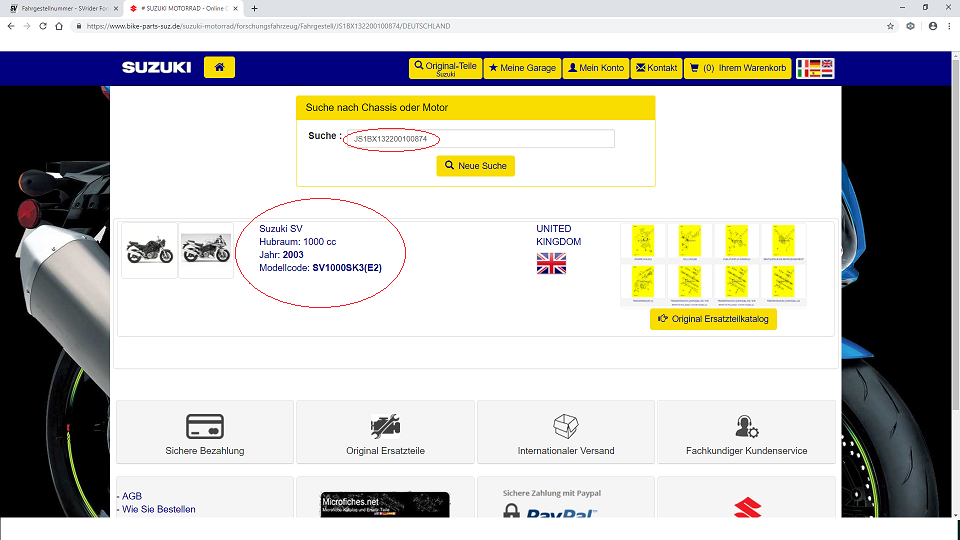The width and height of the screenshot is (960, 540).
Task: Click the chassis search input field
Action: click(x=478, y=139)
